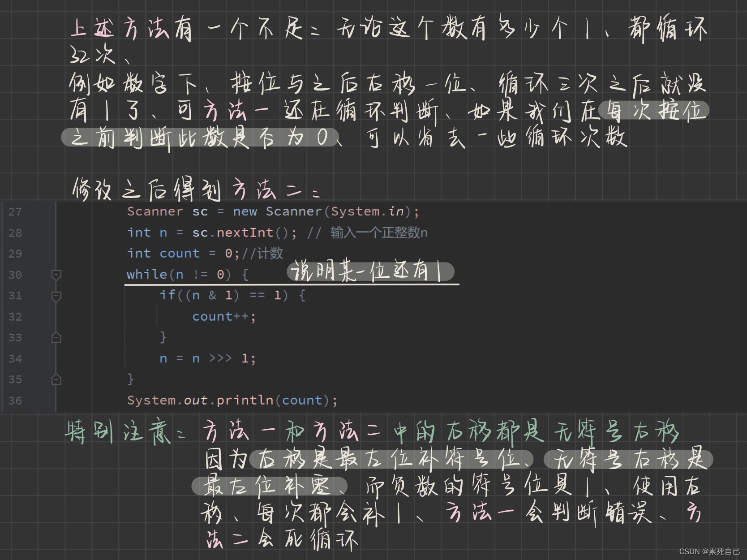
Task: Collapse the if block fold marker on line 31
Action: coord(56,296)
